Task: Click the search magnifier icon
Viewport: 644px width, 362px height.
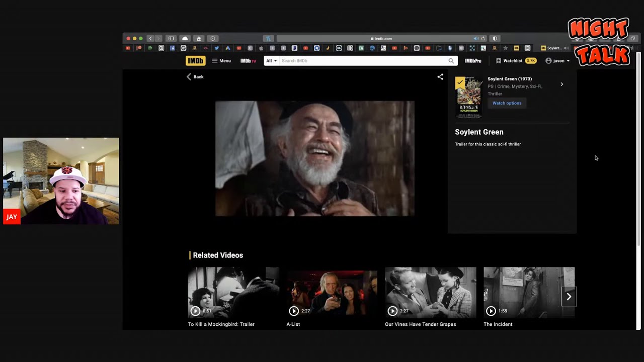Action: coord(451,61)
